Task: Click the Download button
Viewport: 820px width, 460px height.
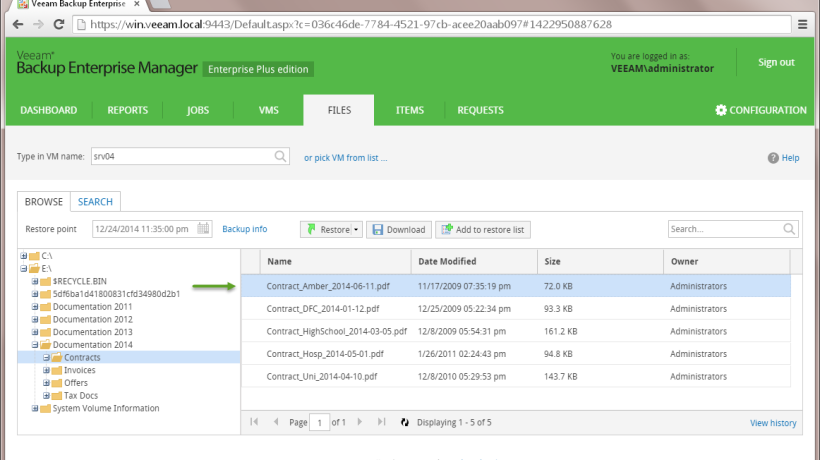Action: pyautogui.click(x=399, y=230)
